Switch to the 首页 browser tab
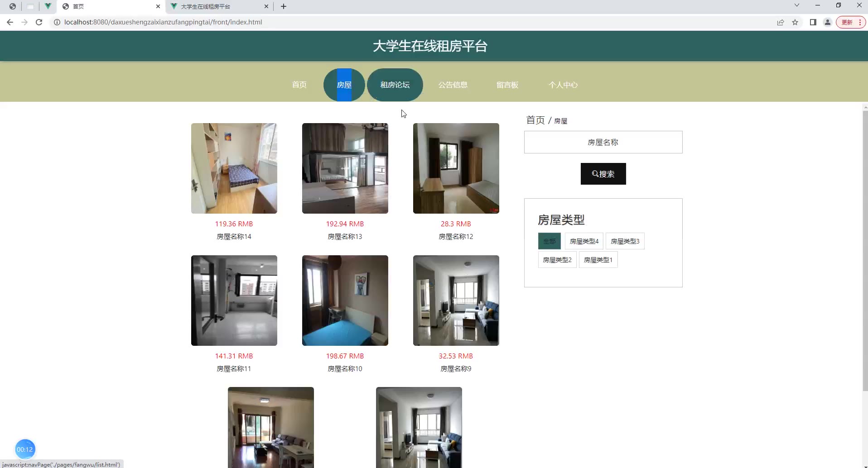The height and width of the screenshot is (468, 868). [111, 6]
